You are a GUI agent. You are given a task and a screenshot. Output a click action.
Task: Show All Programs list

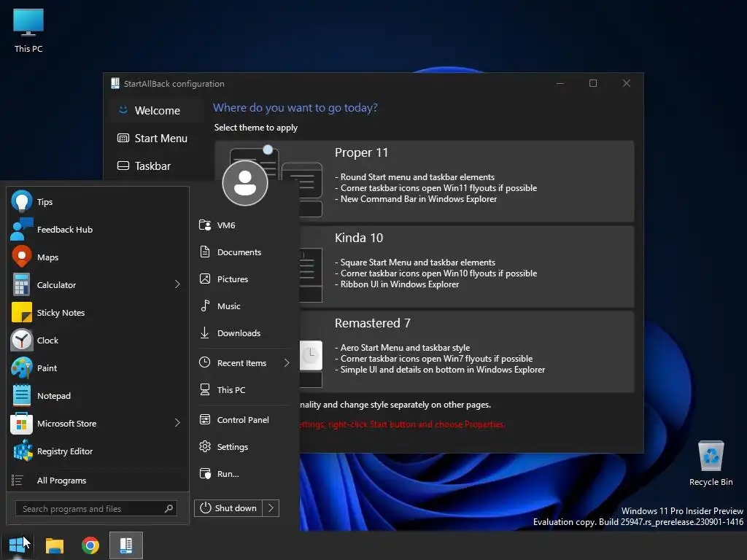[97, 481]
